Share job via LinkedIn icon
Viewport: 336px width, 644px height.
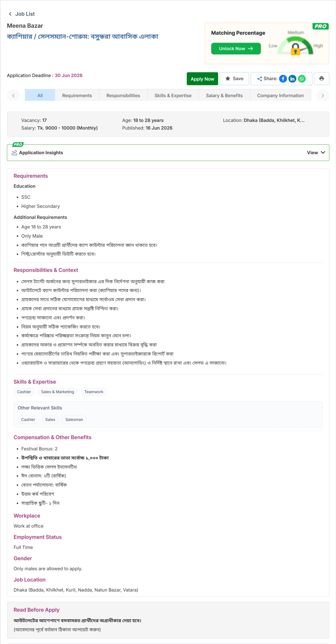point(292,79)
